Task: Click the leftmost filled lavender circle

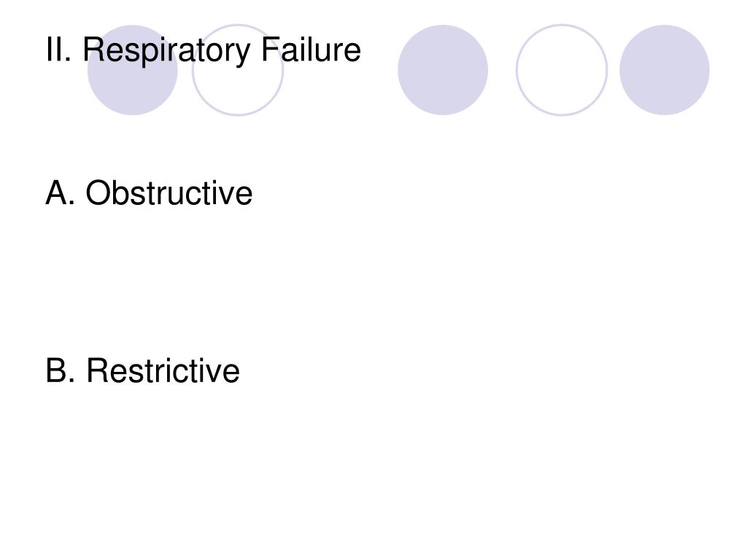Action: click(x=133, y=70)
